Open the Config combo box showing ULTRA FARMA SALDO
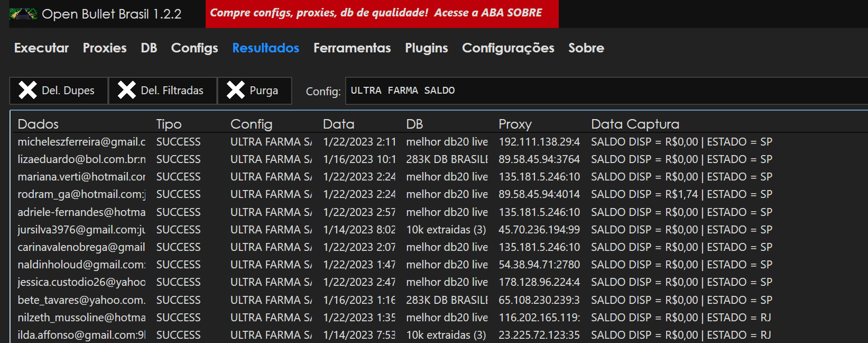This screenshot has height=343, width=868. [x=605, y=91]
